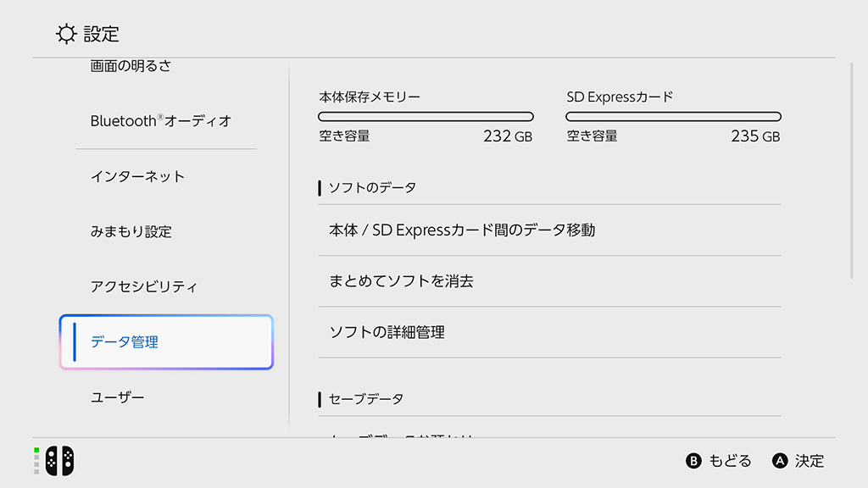Image resolution: width=868 pixels, height=488 pixels.
Task: Select the データ管理 sidebar item
Action: (x=166, y=342)
